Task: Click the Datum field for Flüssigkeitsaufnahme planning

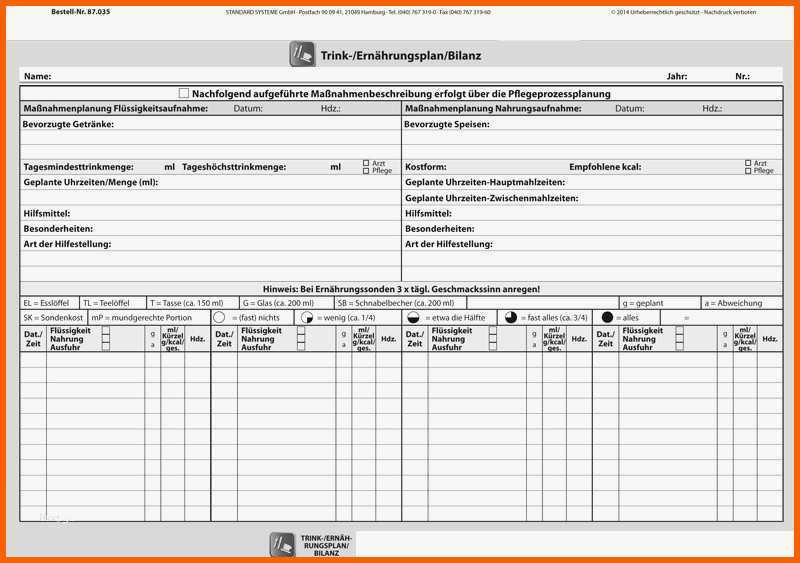Action: click(x=290, y=108)
